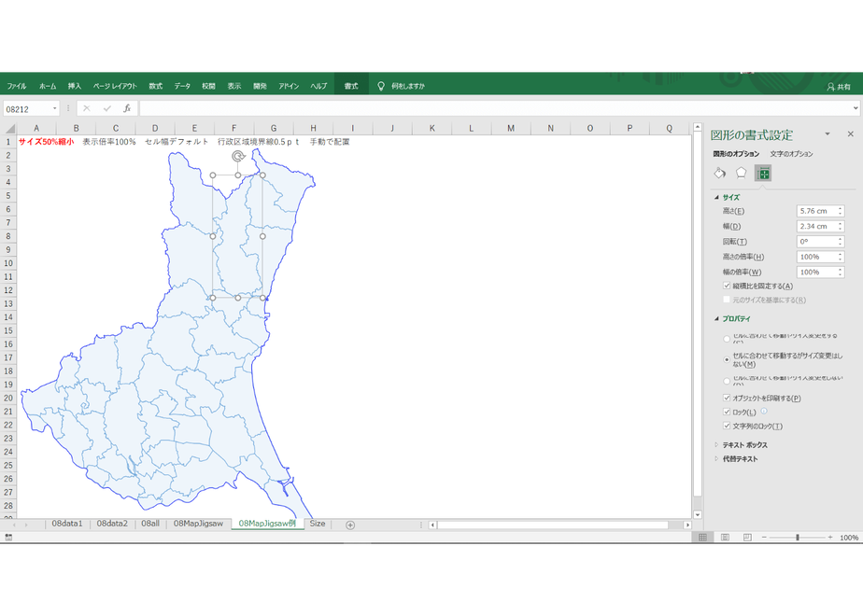
Task: Click the zoom out minus icon
Action: coord(764,538)
